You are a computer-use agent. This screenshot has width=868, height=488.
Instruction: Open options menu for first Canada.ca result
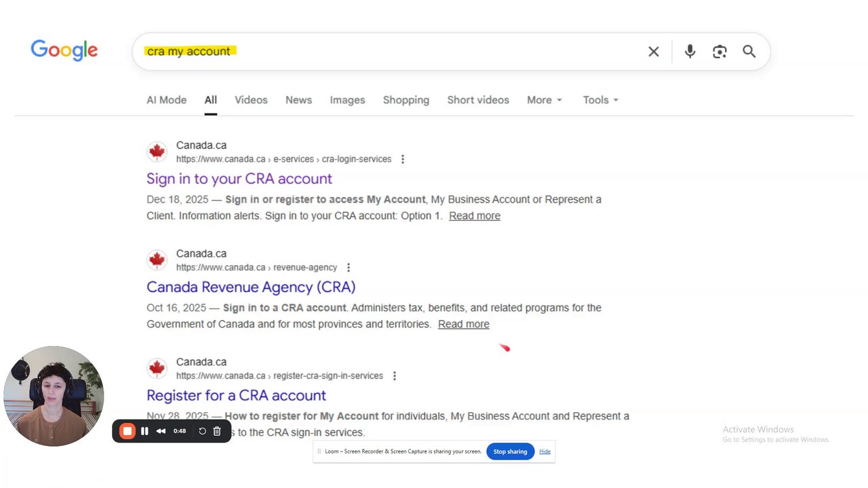point(403,159)
